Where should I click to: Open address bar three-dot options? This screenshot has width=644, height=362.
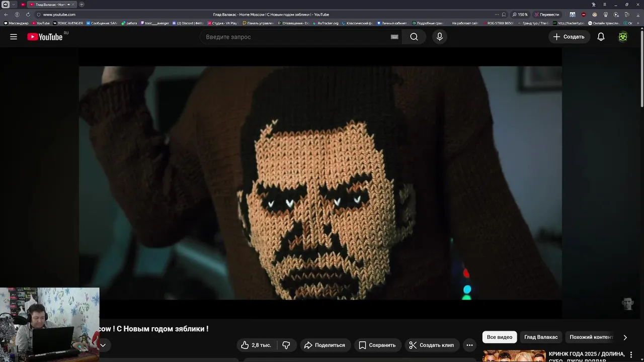click(x=497, y=15)
